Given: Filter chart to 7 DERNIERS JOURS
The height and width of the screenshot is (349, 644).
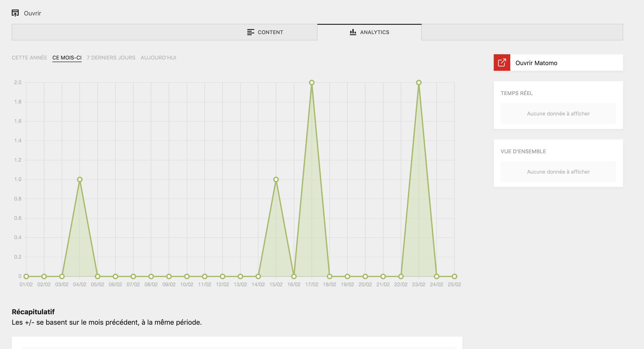Looking at the screenshot, I should pos(111,58).
